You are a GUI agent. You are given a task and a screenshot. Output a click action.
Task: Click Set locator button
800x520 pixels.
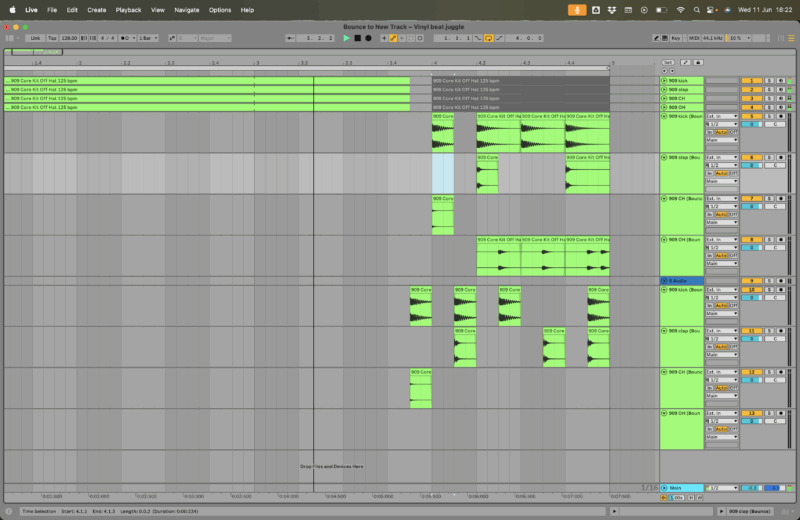[668, 61]
